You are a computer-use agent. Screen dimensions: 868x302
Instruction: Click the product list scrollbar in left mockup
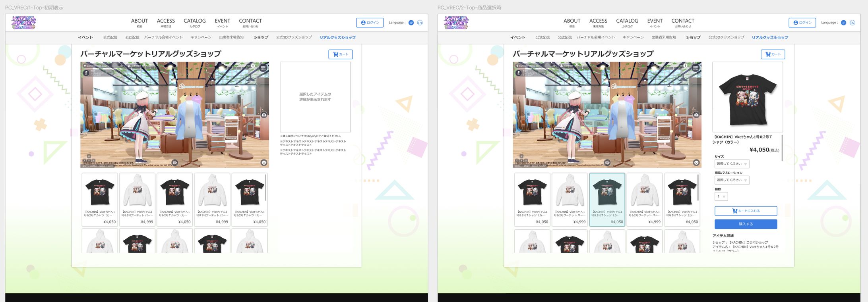265,187
